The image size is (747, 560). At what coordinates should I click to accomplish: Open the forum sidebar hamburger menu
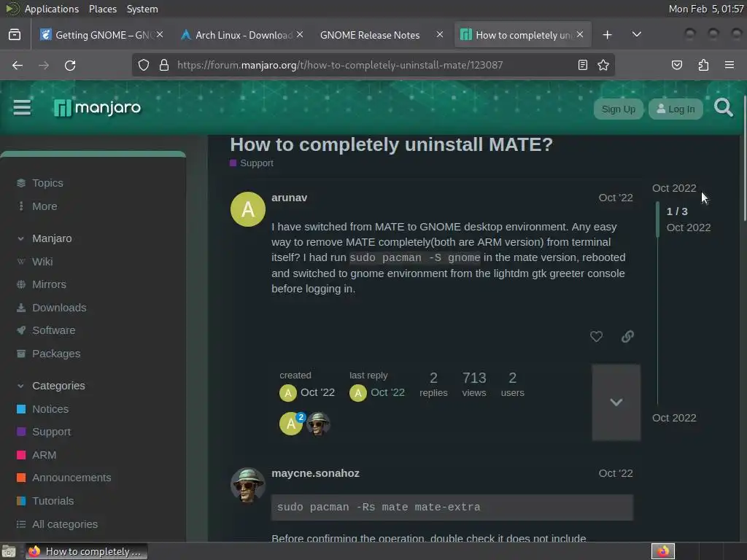point(22,108)
